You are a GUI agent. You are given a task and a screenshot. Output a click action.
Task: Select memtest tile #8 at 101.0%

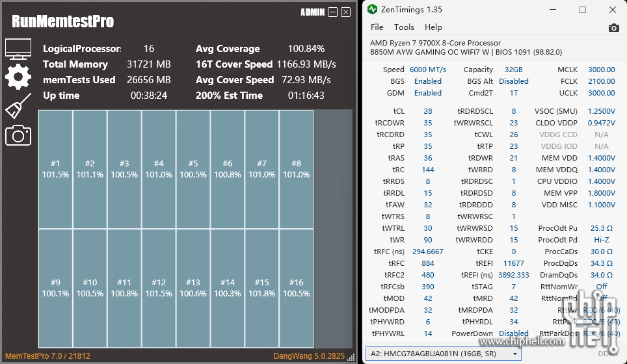click(x=296, y=169)
